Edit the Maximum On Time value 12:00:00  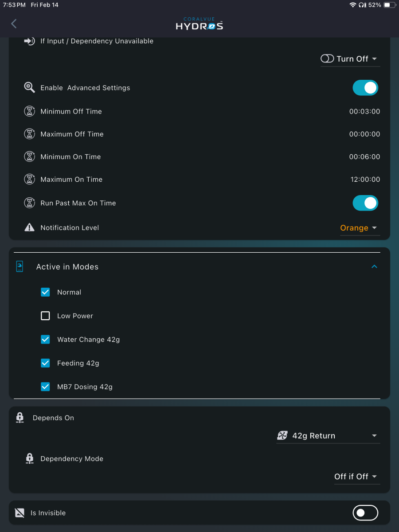click(365, 180)
